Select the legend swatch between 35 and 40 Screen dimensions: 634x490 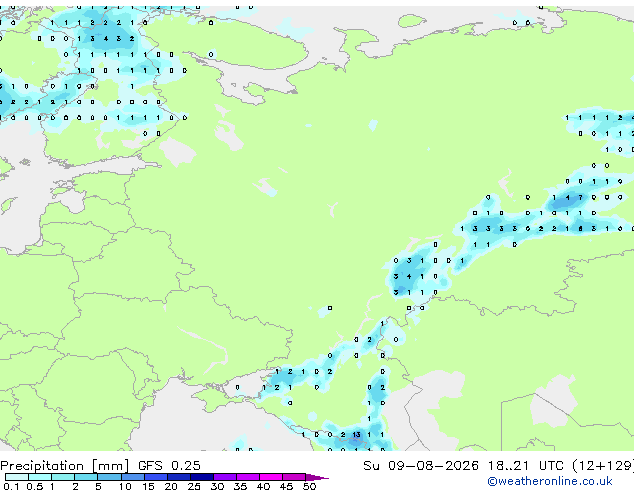[x=247, y=477]
